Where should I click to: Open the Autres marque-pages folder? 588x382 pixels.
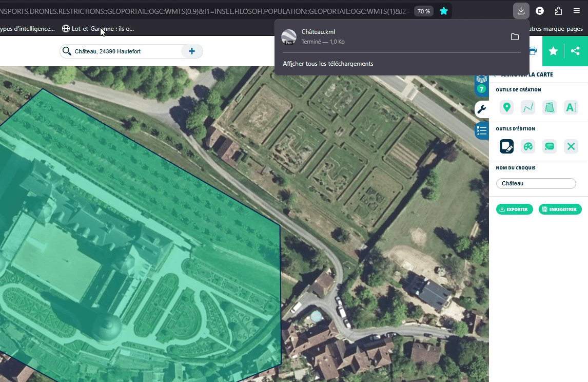point(556,29)
